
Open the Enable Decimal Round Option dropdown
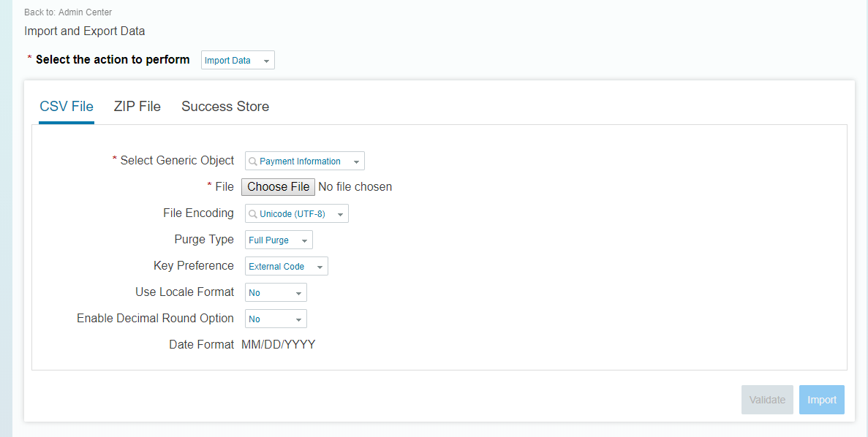(276, 319)
